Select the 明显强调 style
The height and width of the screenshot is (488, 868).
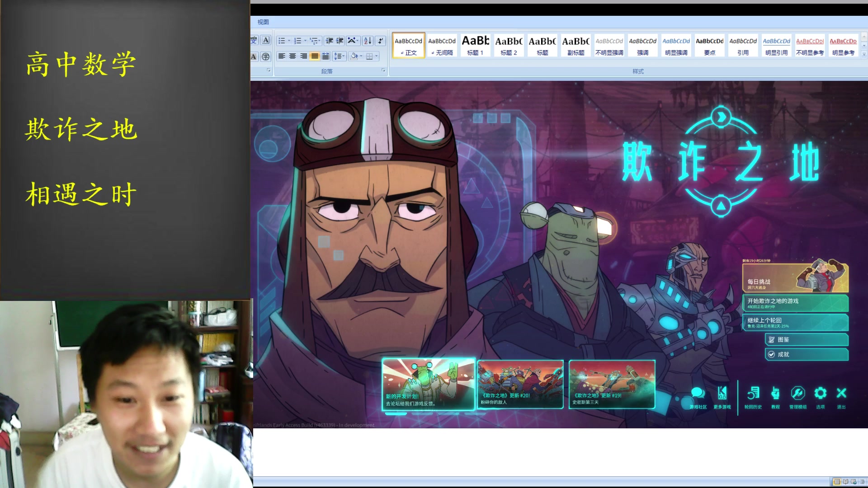click(676, 46)
